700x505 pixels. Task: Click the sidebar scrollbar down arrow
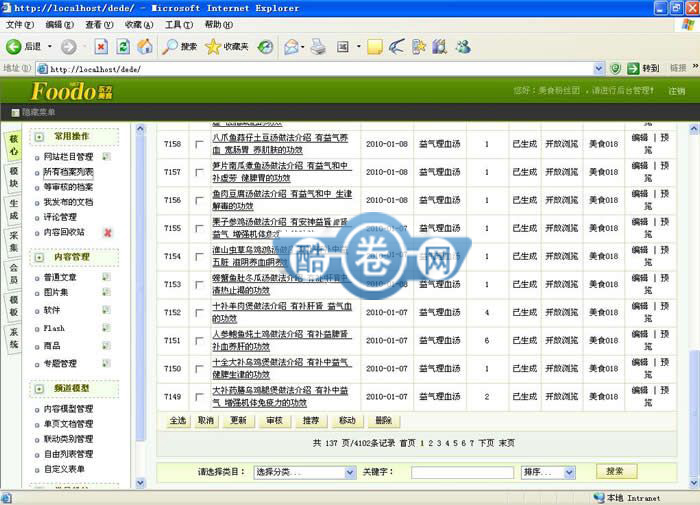[x=140, y=483]
